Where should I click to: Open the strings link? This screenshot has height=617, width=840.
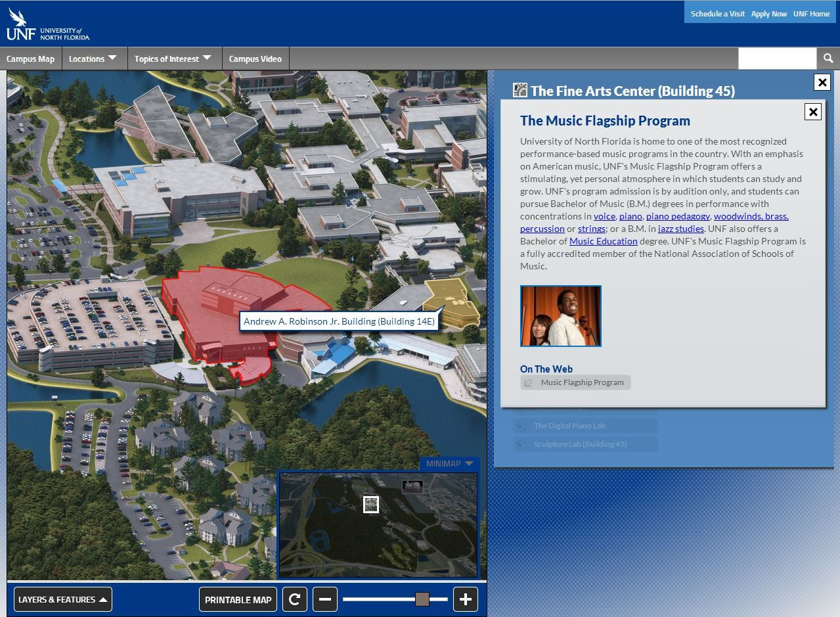tap(592, 229)
